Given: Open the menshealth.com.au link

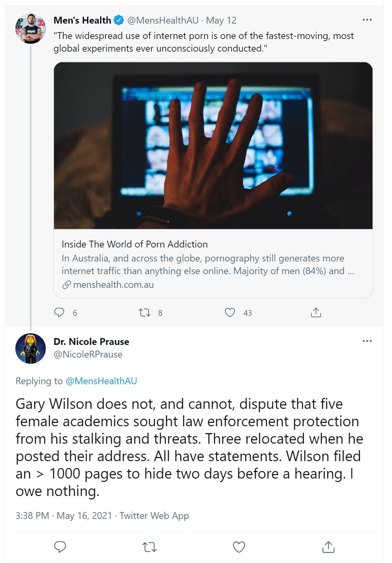Looking at the screenshot, I should click(x=113, y=284).
